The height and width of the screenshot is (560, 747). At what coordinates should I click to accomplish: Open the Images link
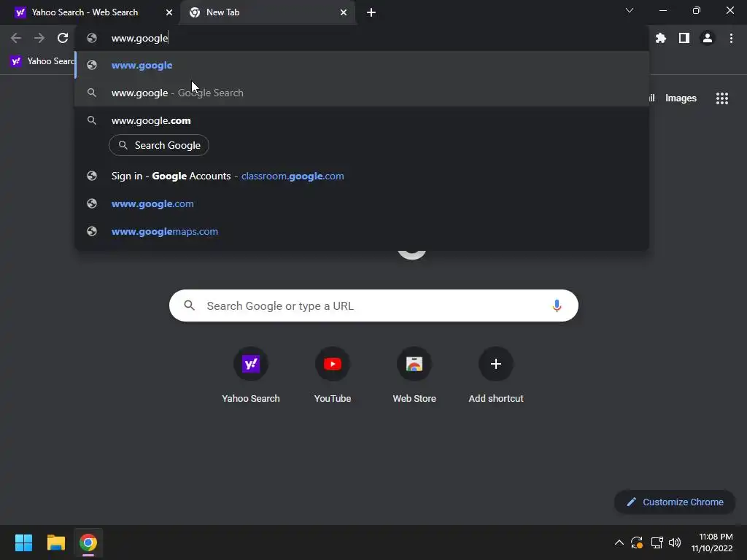pyautogui.click(x=681, y=98)
